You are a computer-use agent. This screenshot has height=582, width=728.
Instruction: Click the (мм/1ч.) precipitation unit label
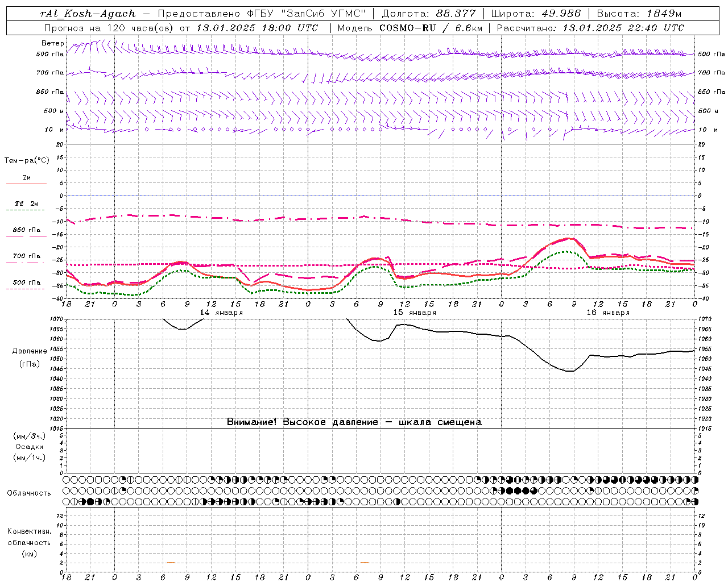pos(30,458)
